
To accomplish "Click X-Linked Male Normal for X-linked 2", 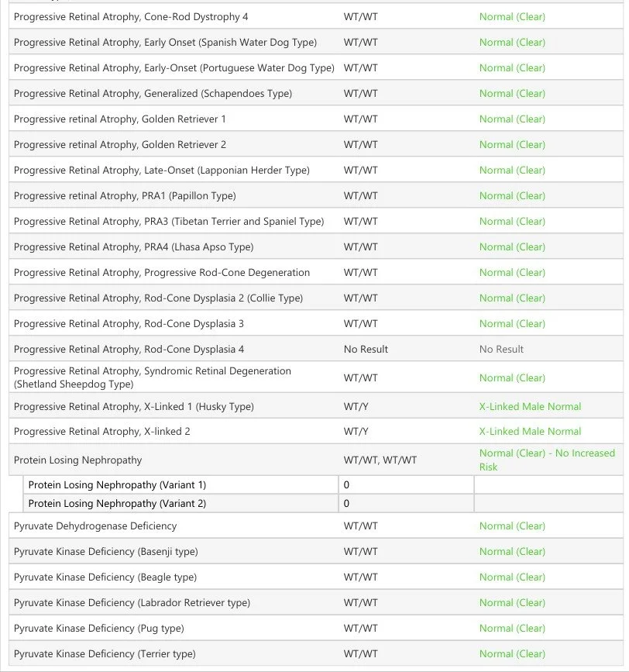I will 530,431.
